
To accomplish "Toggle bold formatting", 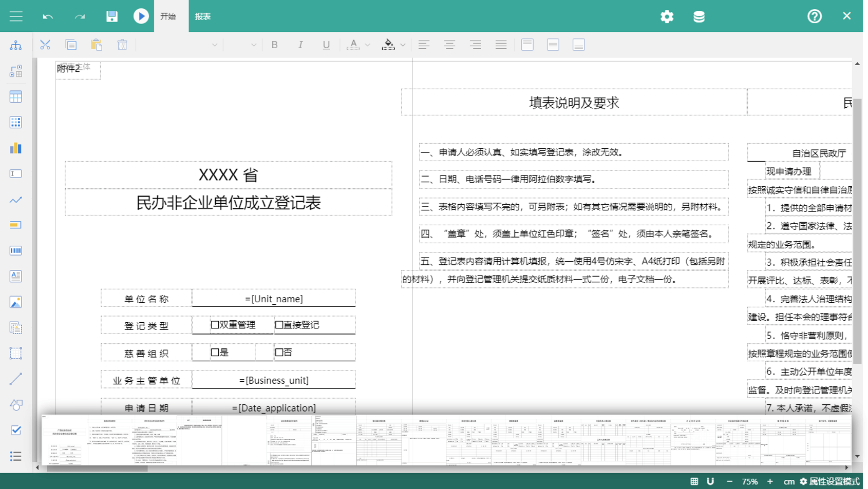I will click(x=275, y=45).
